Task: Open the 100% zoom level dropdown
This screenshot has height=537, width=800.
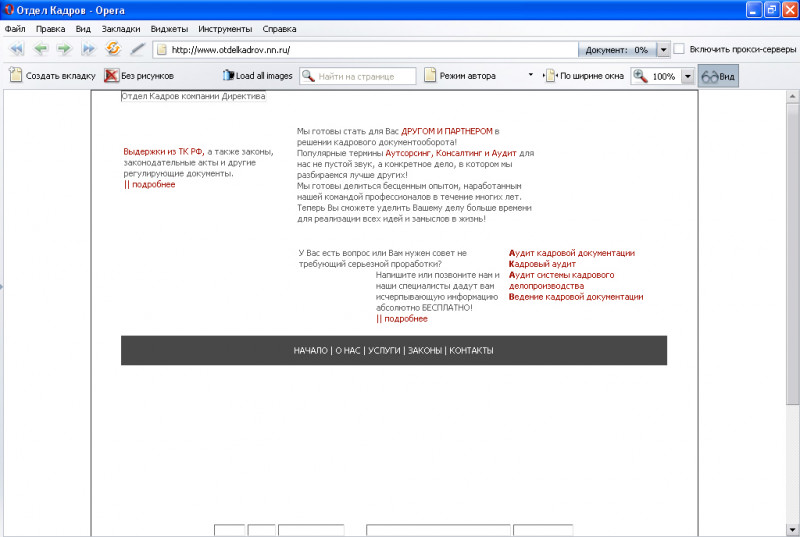Action: pos(687,76)
